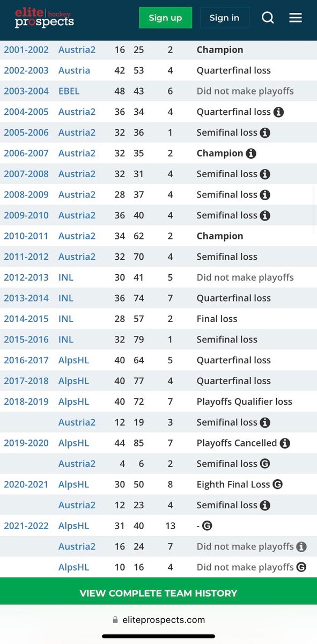Image resolution: width=317 pixels, height=644 pixels.
Task: Open AlpsHL league link for 2016-2017
Action: 74,361
